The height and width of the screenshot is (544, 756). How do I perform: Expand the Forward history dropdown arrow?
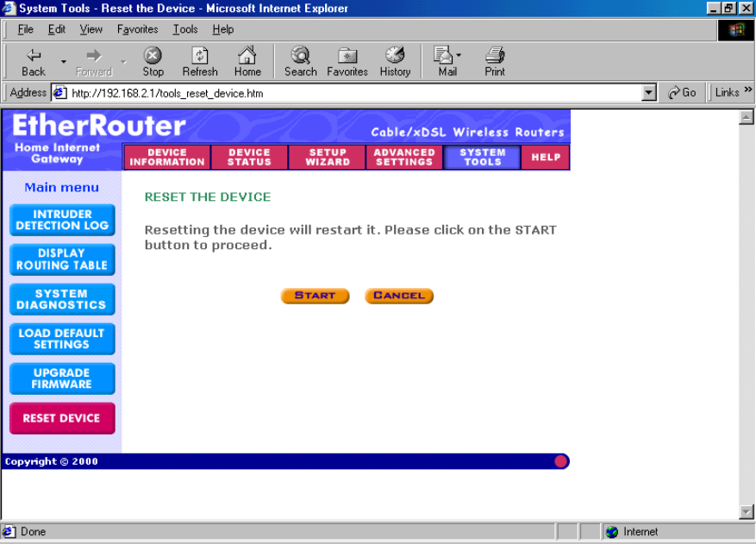(123, 62)
